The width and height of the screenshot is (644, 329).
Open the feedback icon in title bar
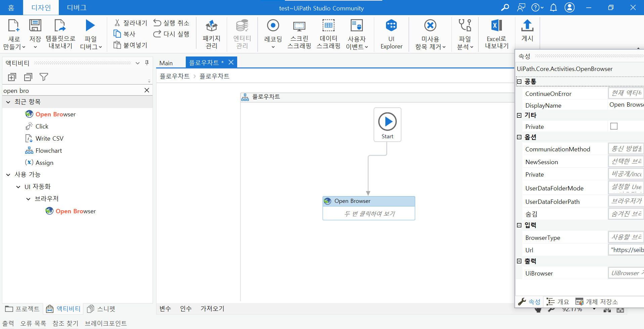tap(521, 7)
